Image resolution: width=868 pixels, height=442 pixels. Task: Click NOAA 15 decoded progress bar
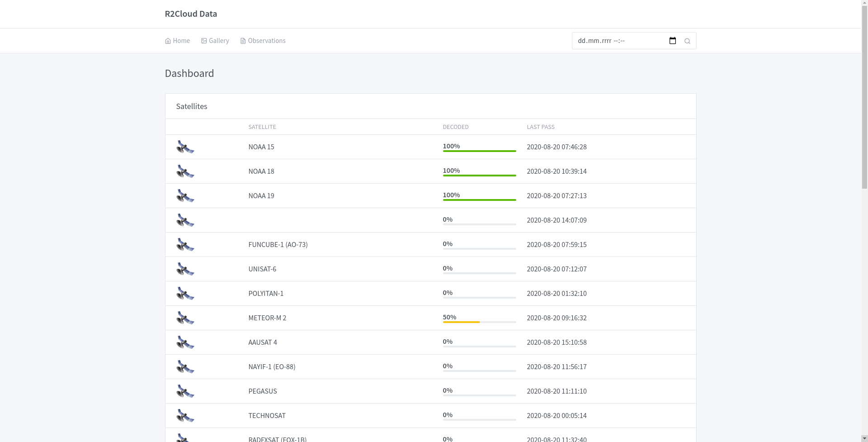[480, 151]
